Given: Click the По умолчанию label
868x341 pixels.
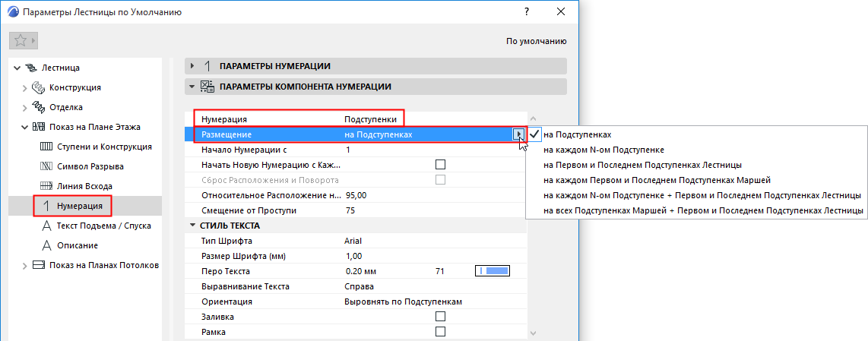Looking at the screenshot, I should pos(537,41).
